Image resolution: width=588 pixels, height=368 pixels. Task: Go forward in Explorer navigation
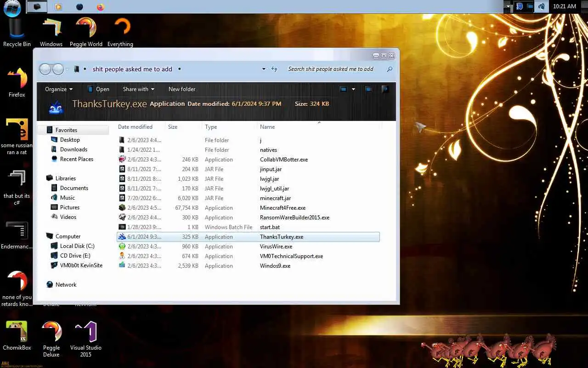point(58,69)
